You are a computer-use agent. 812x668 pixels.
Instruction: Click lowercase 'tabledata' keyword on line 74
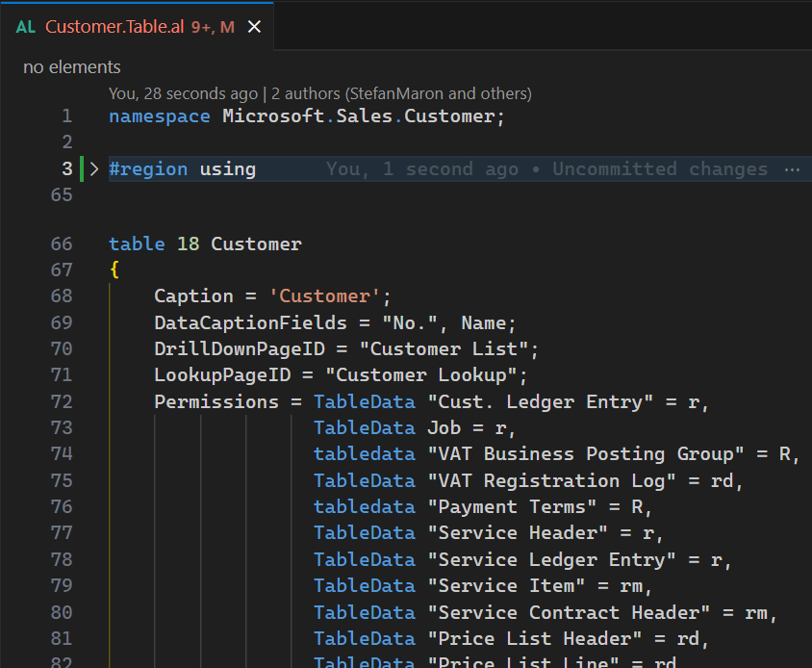pos(364,454)
